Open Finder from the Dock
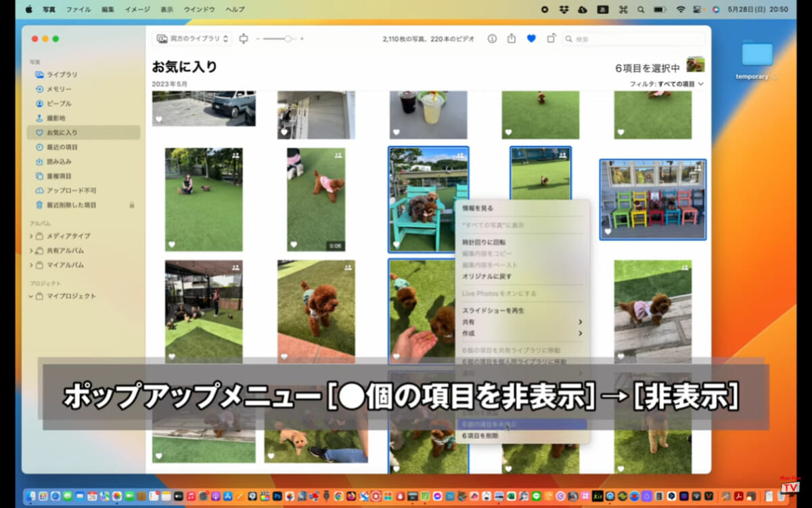The width and height of the screenshot is (812, 508). (x=30, y=496)
